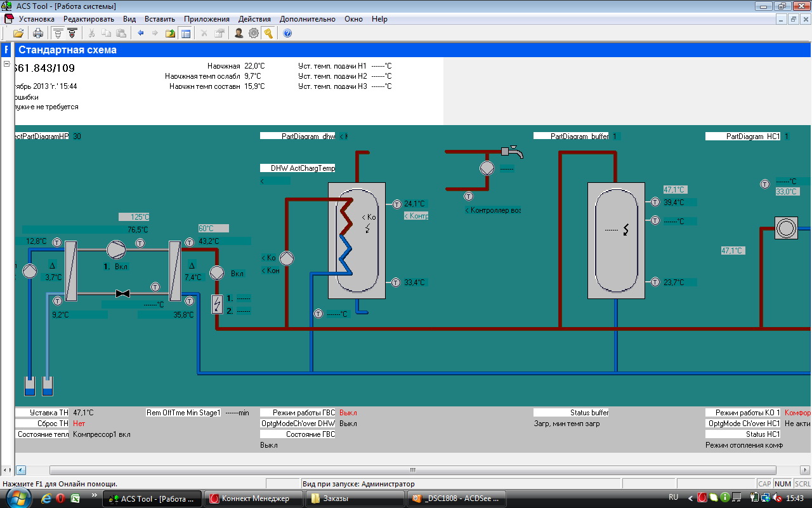Click the blue help question mark icon
This screenshot has width=812, height=508.
287,34
